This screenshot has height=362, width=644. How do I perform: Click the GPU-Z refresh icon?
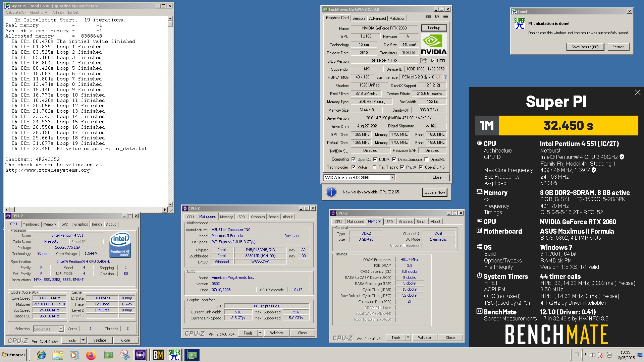pos(437,16)
